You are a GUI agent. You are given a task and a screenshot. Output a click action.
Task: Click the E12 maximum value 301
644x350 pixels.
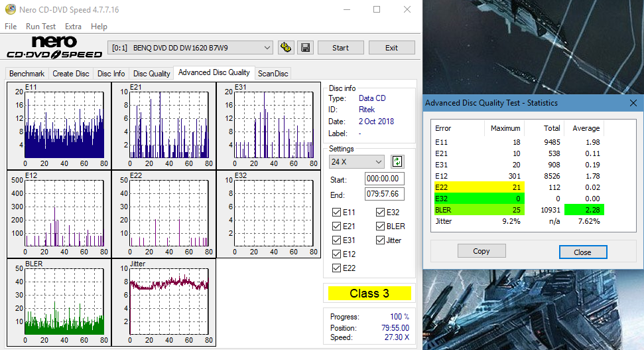tap(515, 176)
